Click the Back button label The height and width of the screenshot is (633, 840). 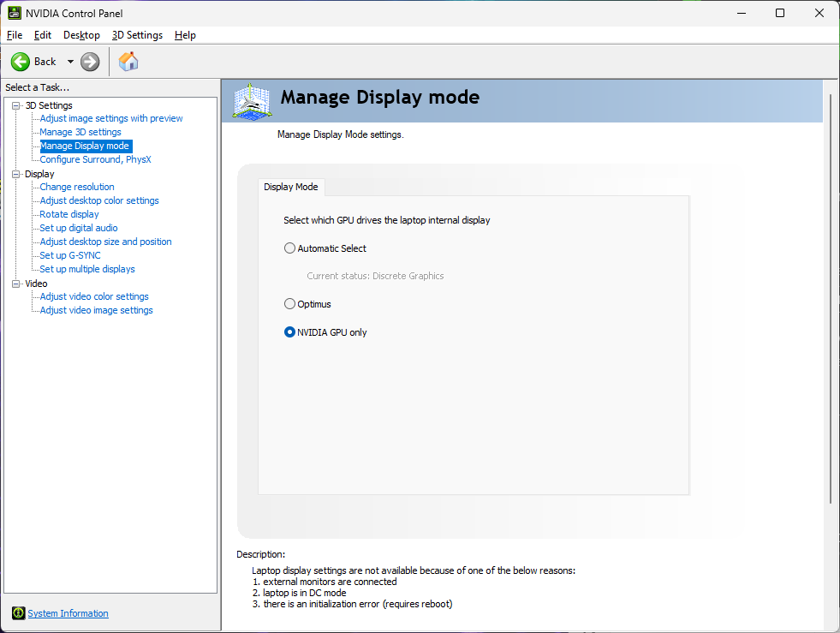point(45,62)
